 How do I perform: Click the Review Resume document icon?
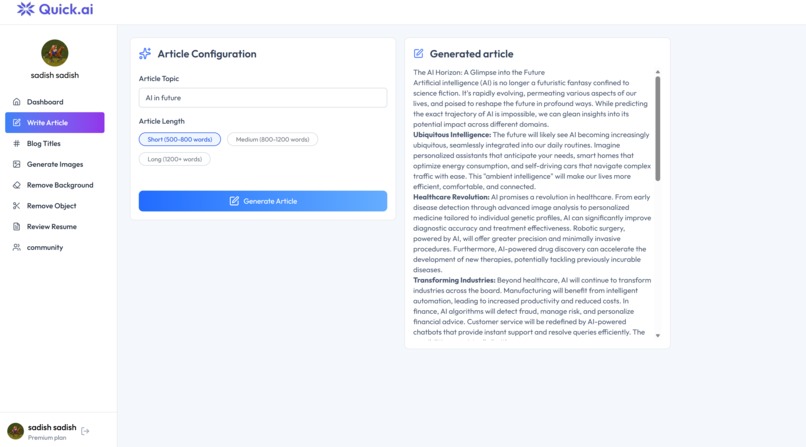tap(16, 227)
